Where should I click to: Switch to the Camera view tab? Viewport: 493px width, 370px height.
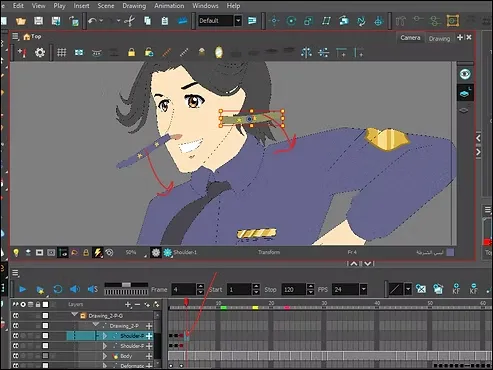pyautogui.click(x=410, y=38)
